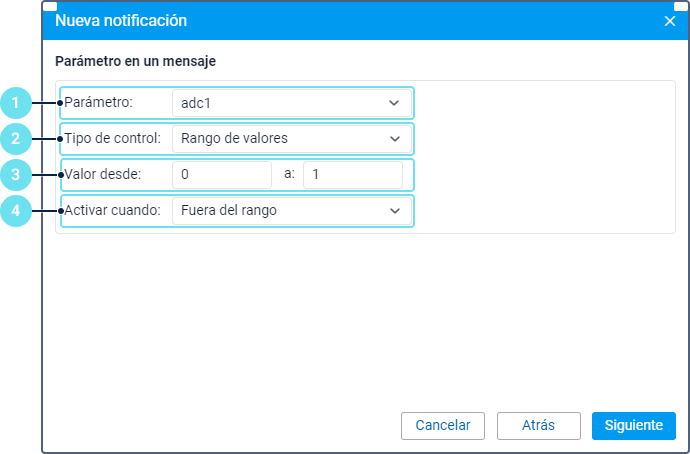Select the numbered marker 3 circle
Viewport: 690px width, 454px height.
pyautogui.click(x=16, y=175)
